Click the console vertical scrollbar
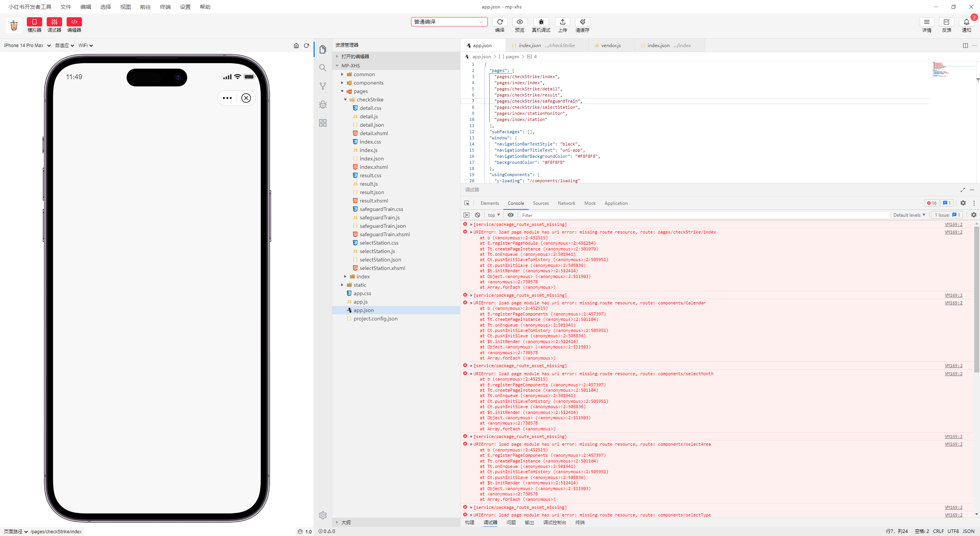Viewport: 980px width, 536px height. click(977, 299)
